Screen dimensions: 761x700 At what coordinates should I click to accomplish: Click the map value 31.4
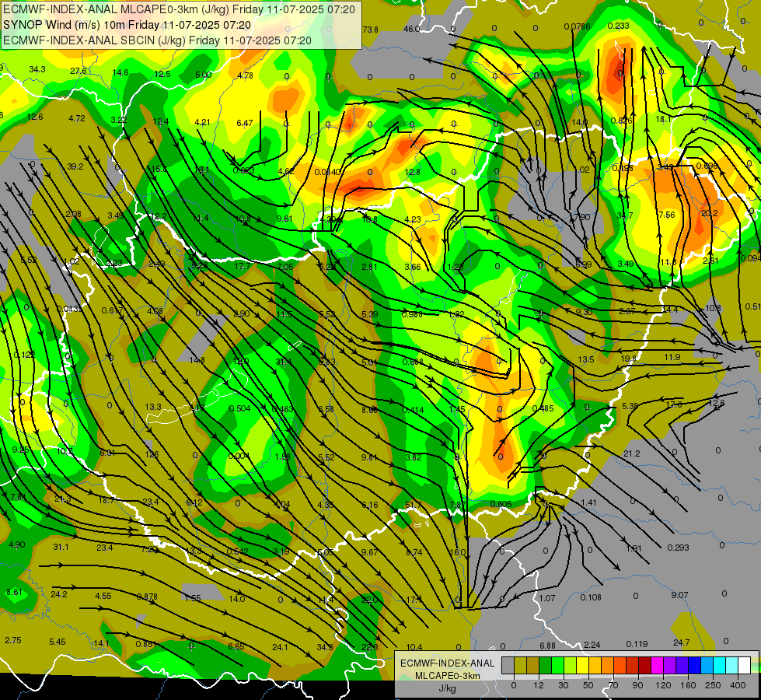click(284, 362)
